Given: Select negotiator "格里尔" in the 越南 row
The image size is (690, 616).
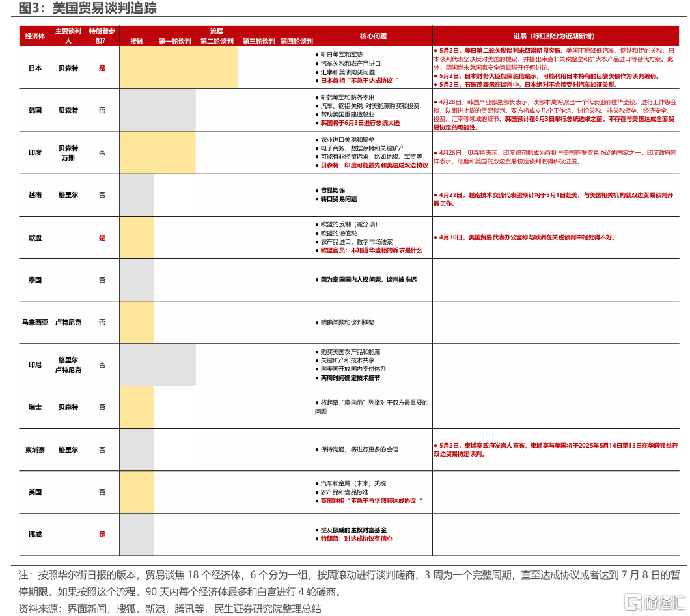Looking at the screenshot, I should click(68, 194).
